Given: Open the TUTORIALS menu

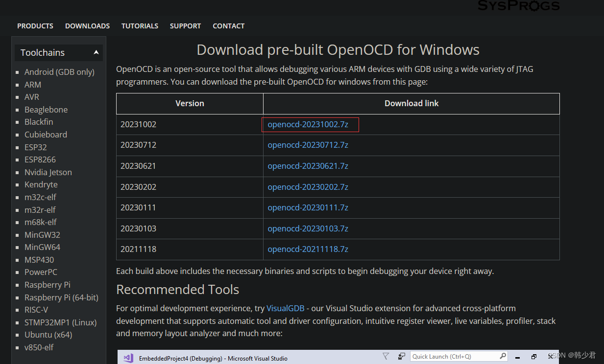Looking at the screenshot, I should (x=140, y=26).
